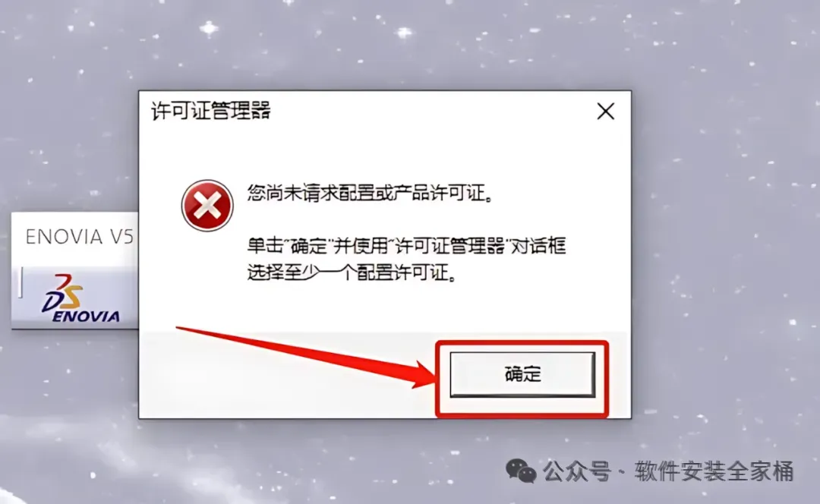Click the line 选择至少一个配置许可证
The image size is (820, 504).
[353, 272]
